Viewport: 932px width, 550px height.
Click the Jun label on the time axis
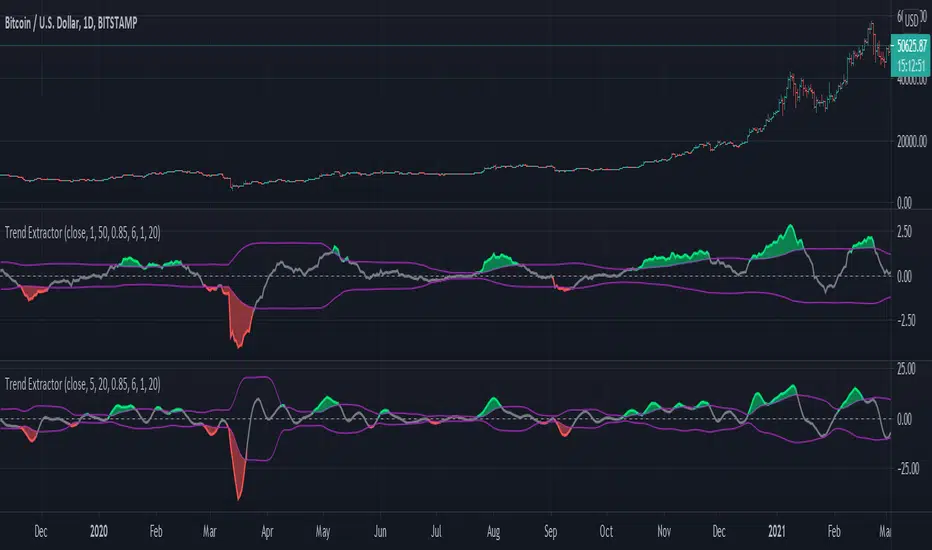380,531
